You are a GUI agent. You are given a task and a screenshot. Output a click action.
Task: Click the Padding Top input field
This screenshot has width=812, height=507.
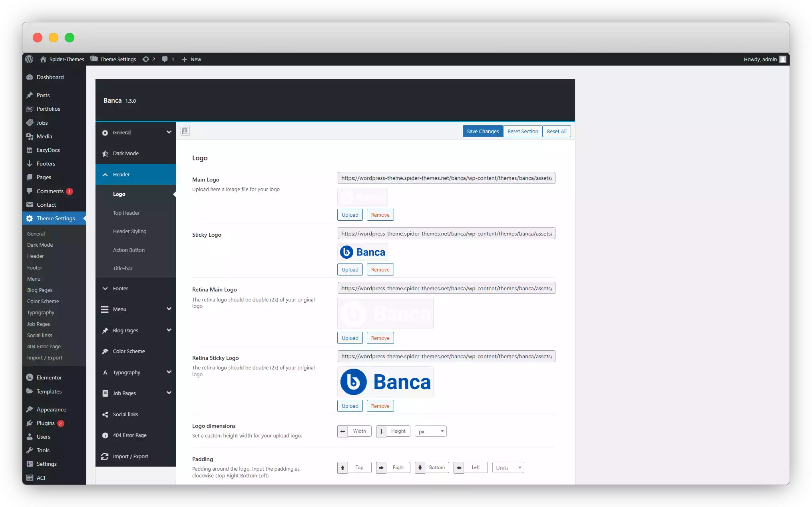point(359,467)
